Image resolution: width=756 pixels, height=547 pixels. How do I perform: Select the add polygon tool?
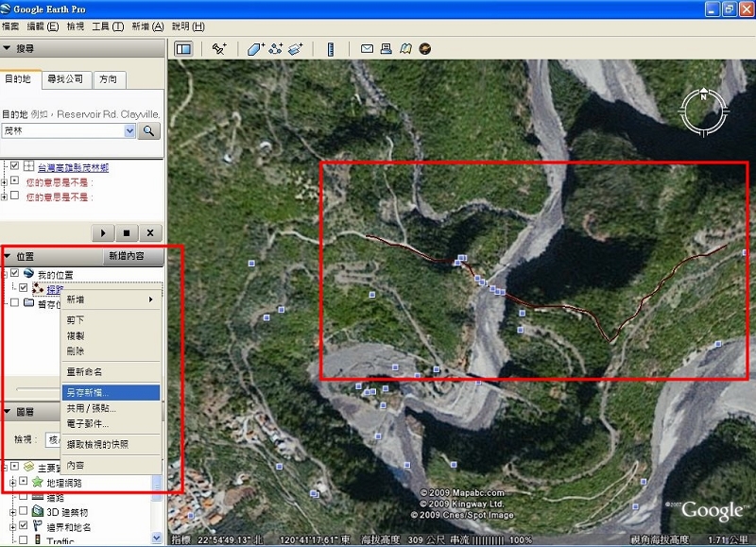pos(256,48)
